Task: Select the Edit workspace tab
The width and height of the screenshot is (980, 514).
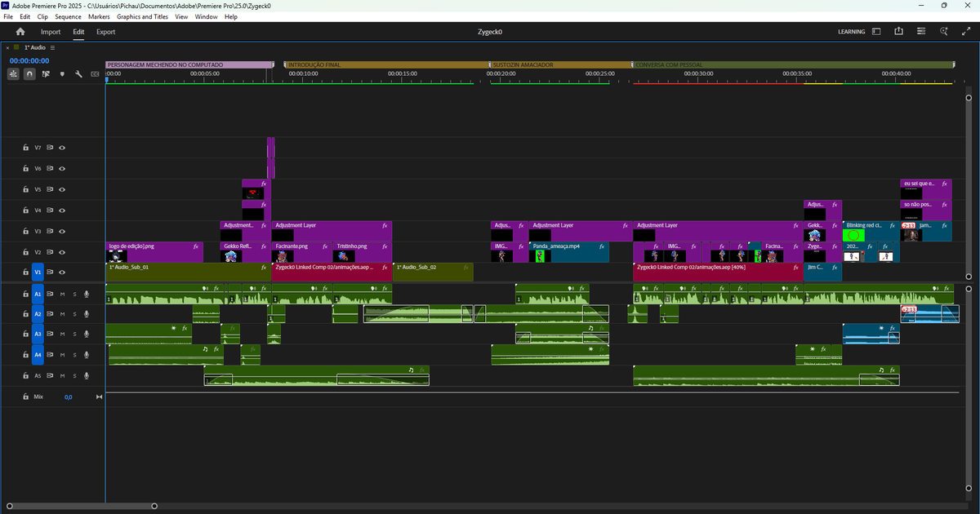Action: tap(78, 32)
